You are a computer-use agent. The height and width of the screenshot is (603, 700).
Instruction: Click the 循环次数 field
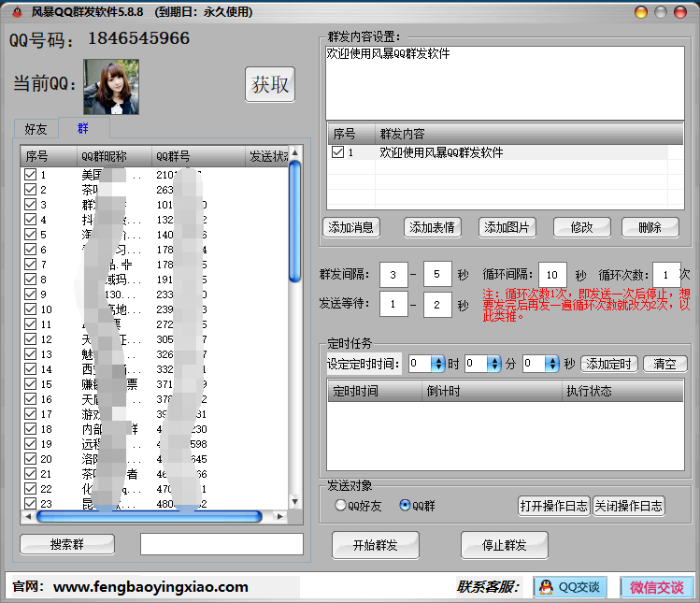[x=666, y=274]
